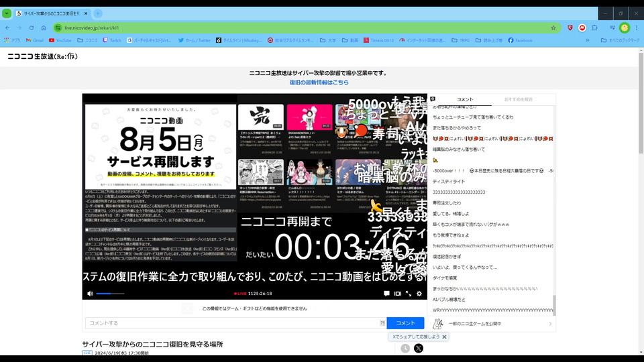Select the comment ダイナモ感覚
This screenshot has width=644, height=362.
click(x=444, y=278)
